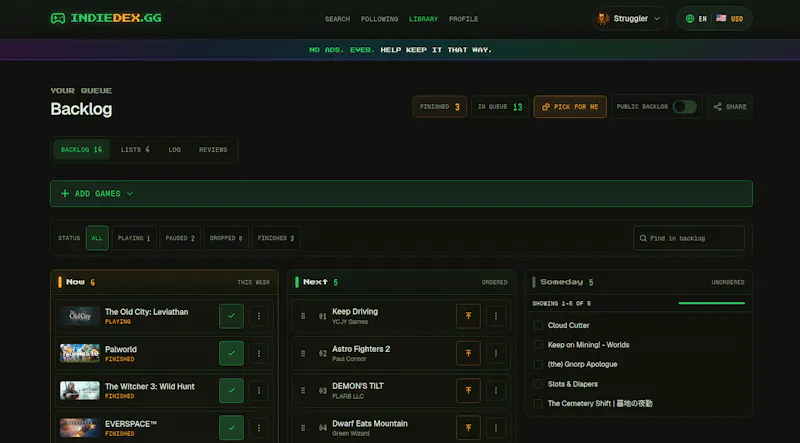800x443 pixels.
Task: Open the EN language selector
Action: click(x=696, y=18)
